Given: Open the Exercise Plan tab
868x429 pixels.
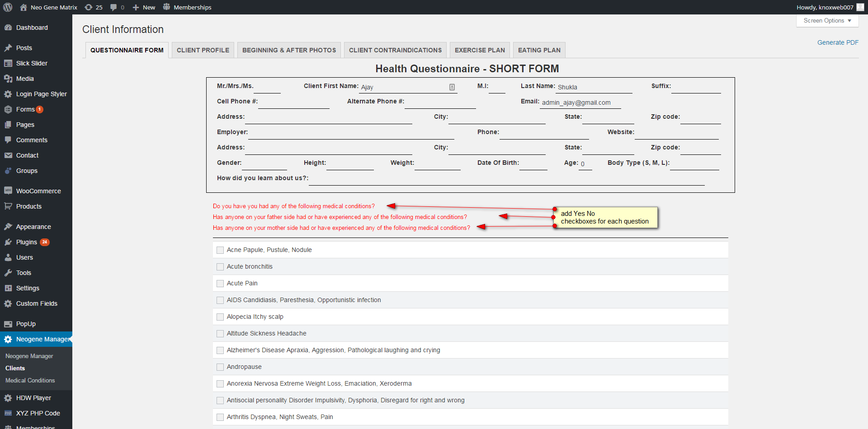Looking at the screenshot, I should coord(479,50).
